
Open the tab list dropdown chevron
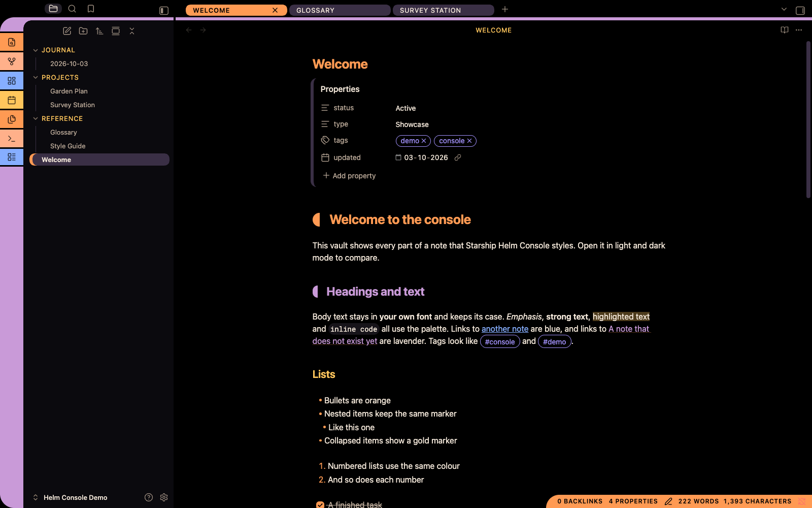[x=784, y=9]
